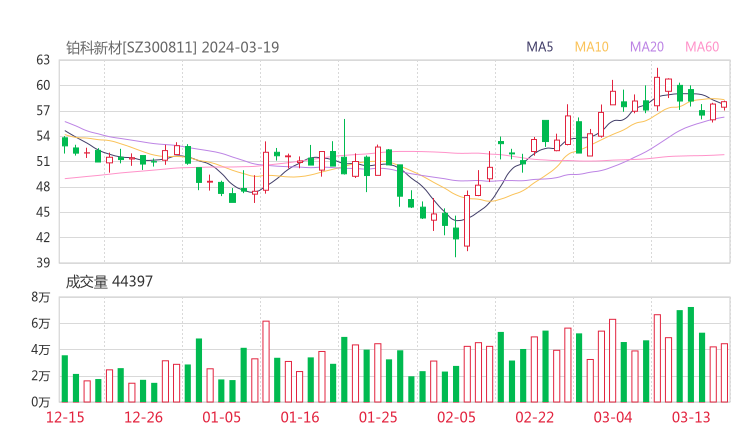The image size is (740, 440).
Task: Click the price axis value 60
Action: (x=43, y=85)
